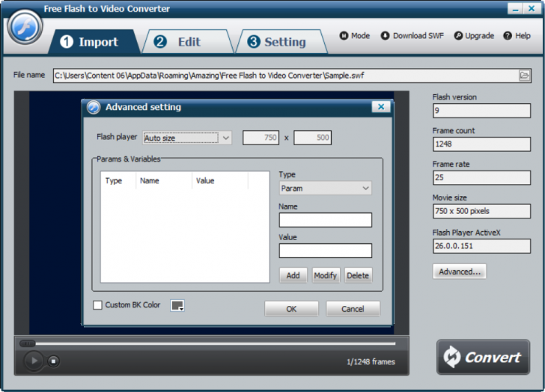Click the Type column header
Screen dimensions: 545x392
[118, 180]
